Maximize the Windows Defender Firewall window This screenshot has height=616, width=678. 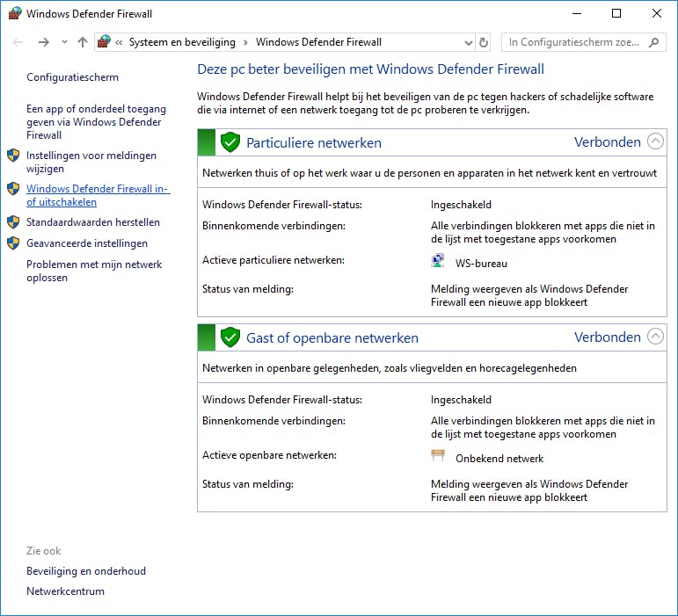click(x=616, y=13)
